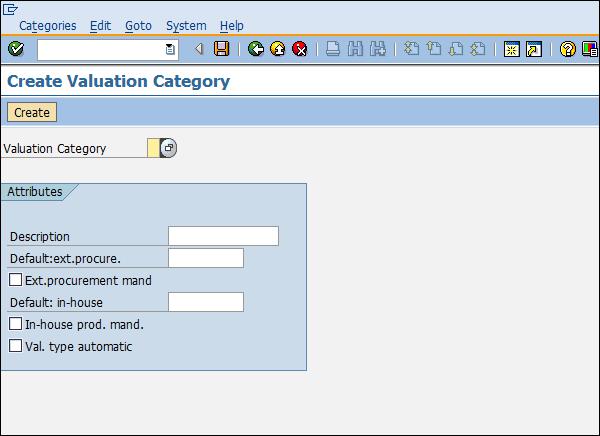600x436 pixels.
Task: Open the Goto menu
Action: [138, 25]
